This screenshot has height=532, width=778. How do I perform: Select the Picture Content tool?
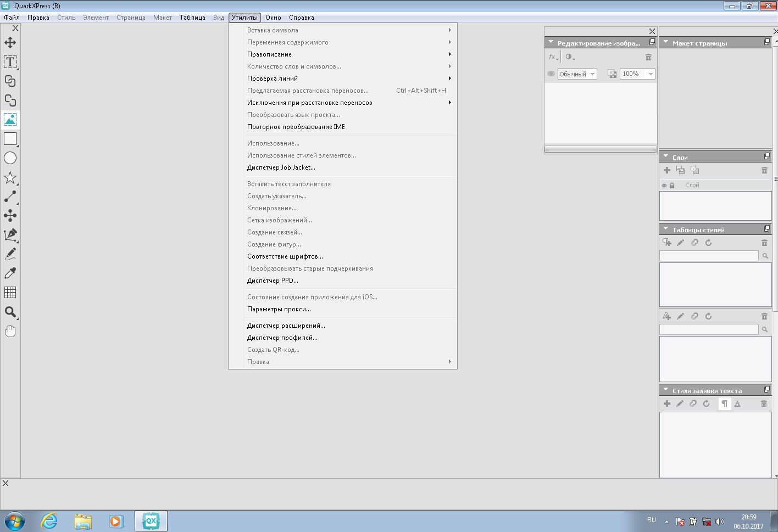(x=10, y=119)
